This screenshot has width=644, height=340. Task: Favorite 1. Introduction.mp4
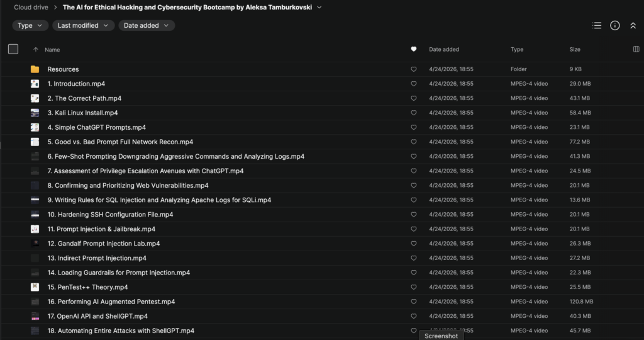414,84
